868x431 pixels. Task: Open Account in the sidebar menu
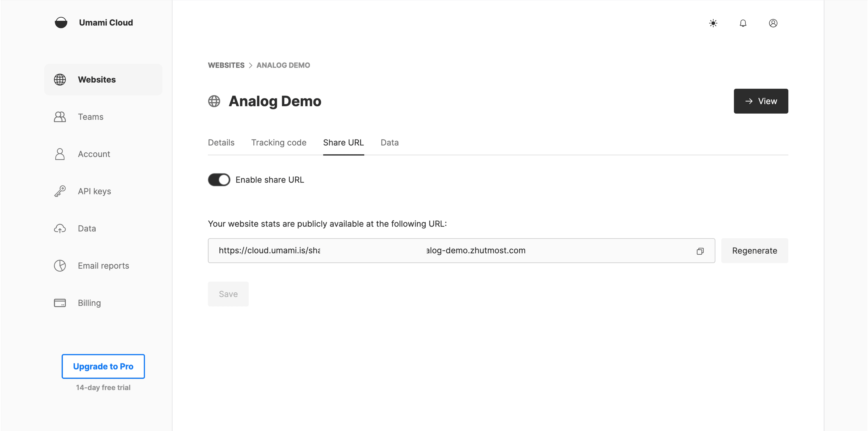[94, 154]
